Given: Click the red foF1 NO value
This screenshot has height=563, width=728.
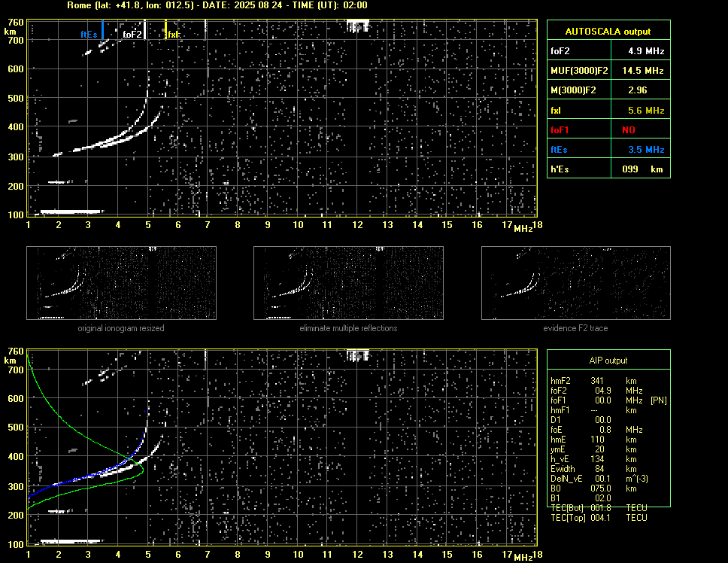Looking at the screenshot, I should (x=629, y=130).
